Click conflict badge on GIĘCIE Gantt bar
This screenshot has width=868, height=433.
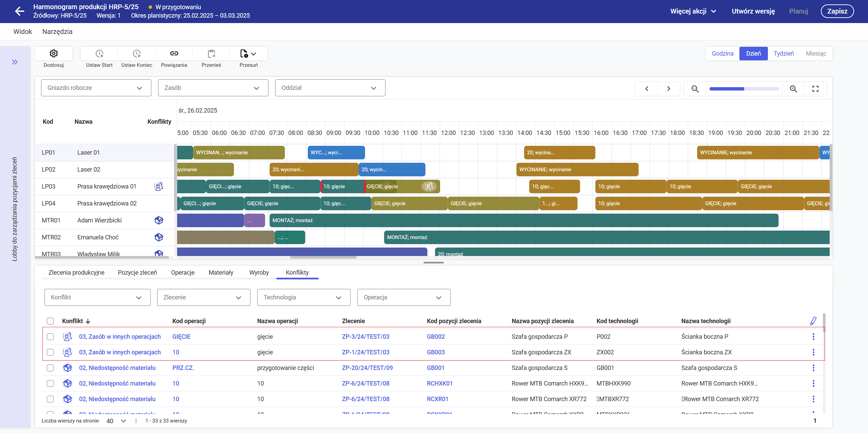coord(429,186)
